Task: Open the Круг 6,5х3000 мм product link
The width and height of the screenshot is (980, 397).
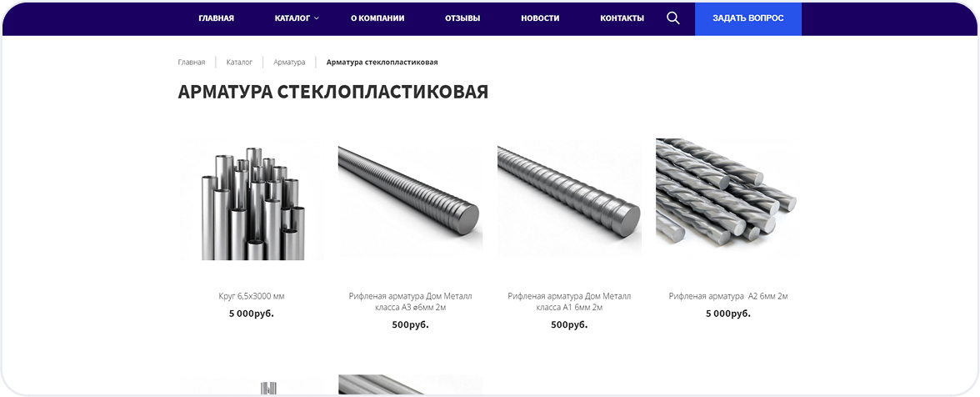Action: [252, 296]
